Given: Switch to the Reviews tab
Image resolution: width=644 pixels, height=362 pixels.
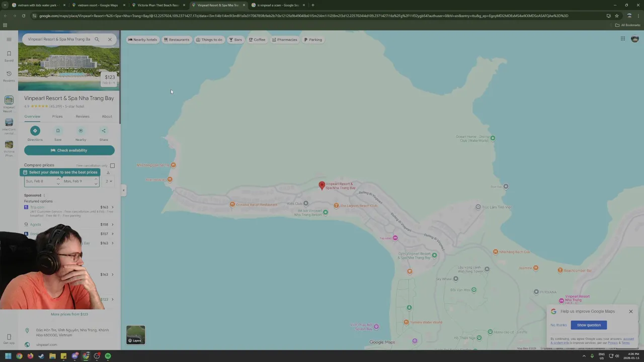Looking at the screenshot, I should [83, 117].
